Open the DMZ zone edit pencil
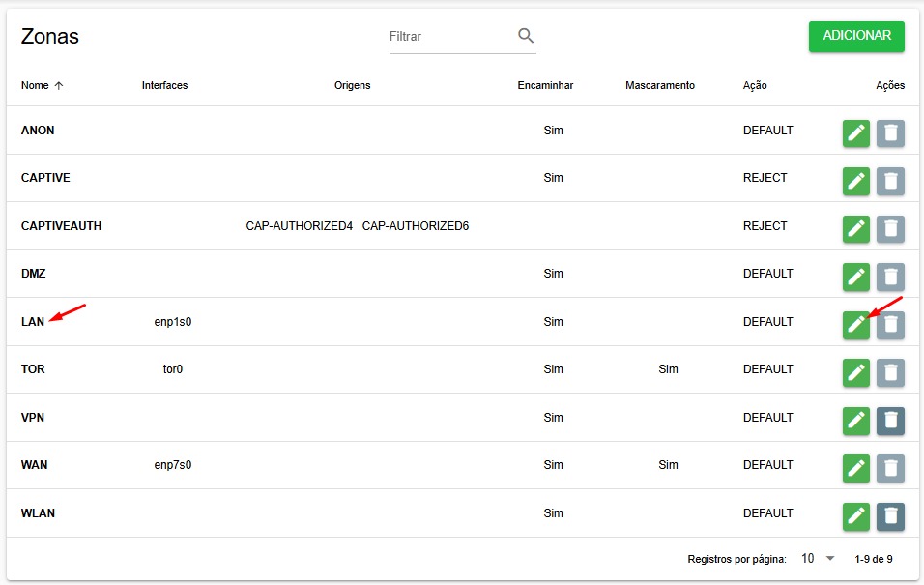Image resolution: width=924 pixels, height=585 pixels. tap(855, 277)
